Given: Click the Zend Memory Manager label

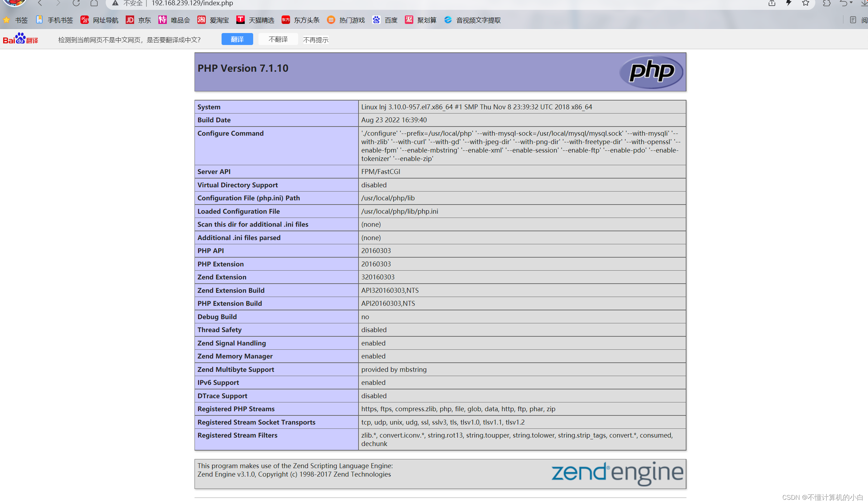Looking at the screenshot, I should point(235,356).
